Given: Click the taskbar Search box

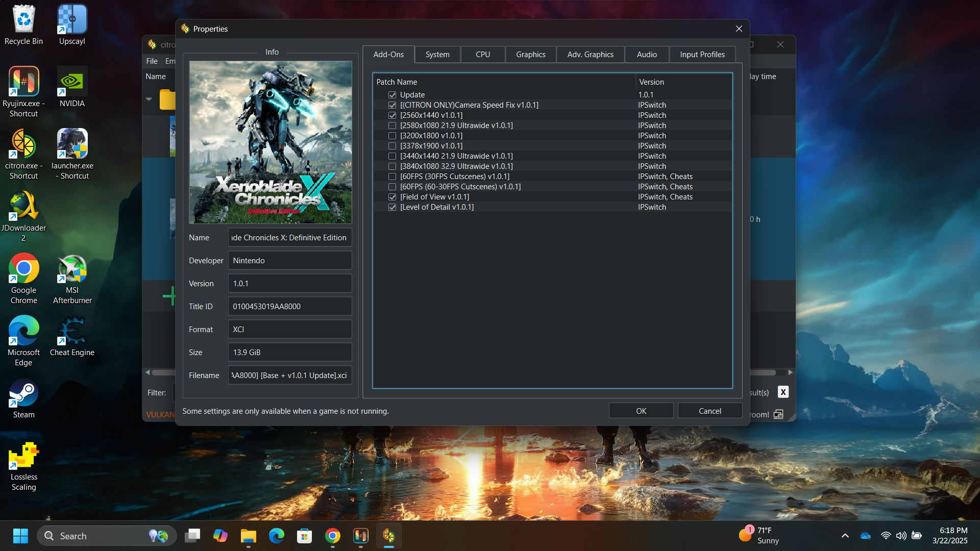Looking at the screenshot, I should [107, 536].
